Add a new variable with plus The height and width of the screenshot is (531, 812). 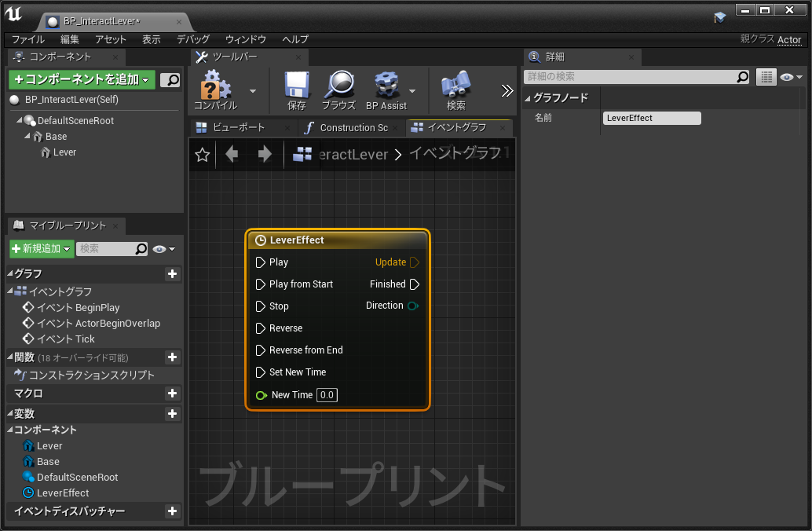tap(173, 413)
